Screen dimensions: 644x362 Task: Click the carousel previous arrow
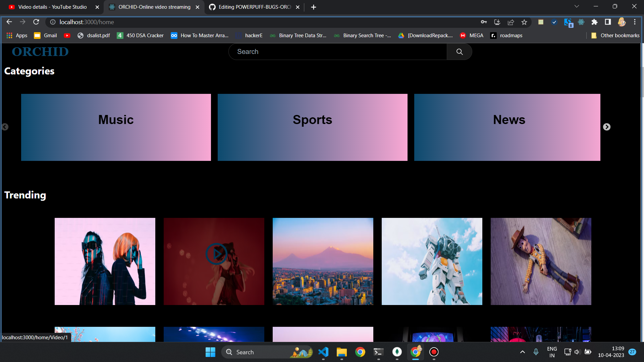tap(5, 127)
